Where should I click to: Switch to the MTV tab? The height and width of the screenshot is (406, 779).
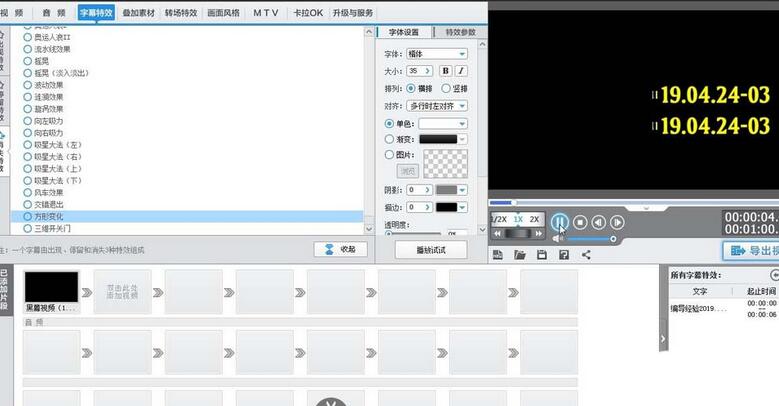click(x=266, y=13)
